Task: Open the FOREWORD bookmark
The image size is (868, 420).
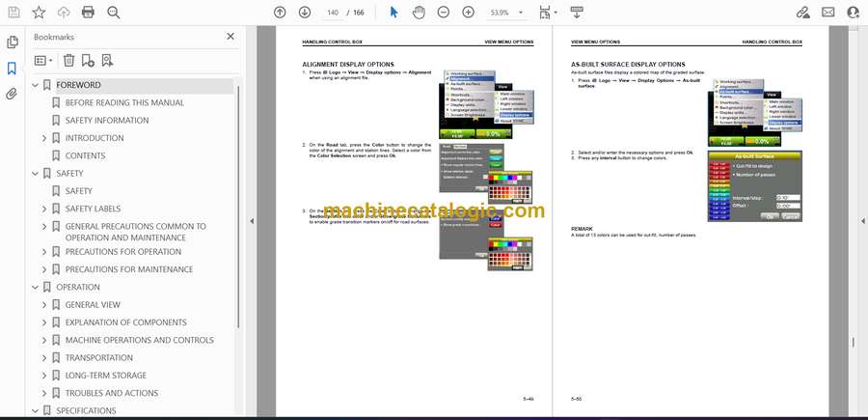Action: (79, 85)
